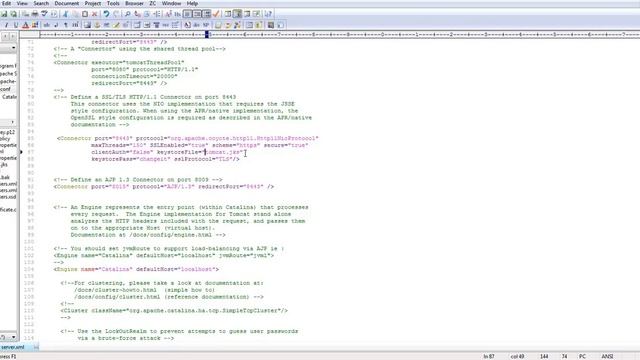Viewport: 640px width, 360px height.
Task: Cut selection with the scissors icon
Action: (65, 14)
